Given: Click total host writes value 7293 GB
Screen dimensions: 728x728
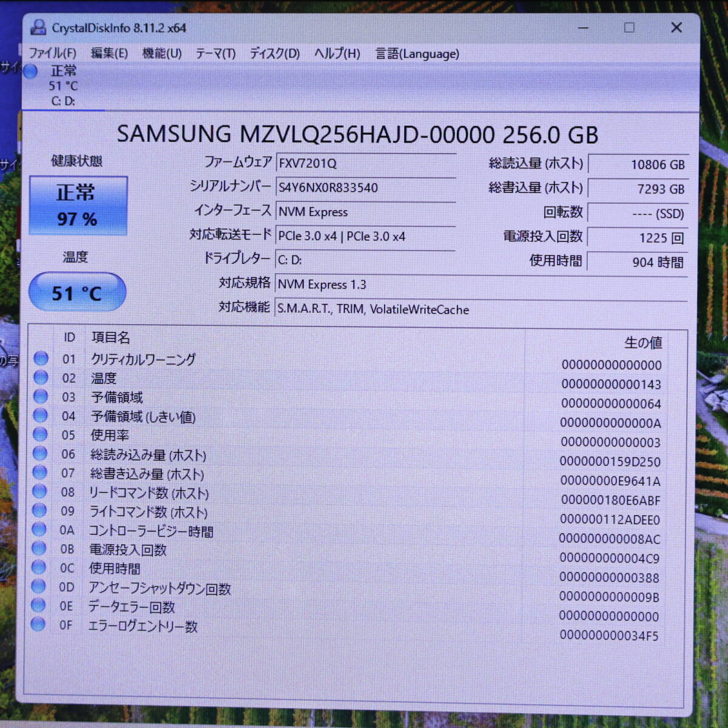Looking at the screenshot, I should (x=638, y=189).
